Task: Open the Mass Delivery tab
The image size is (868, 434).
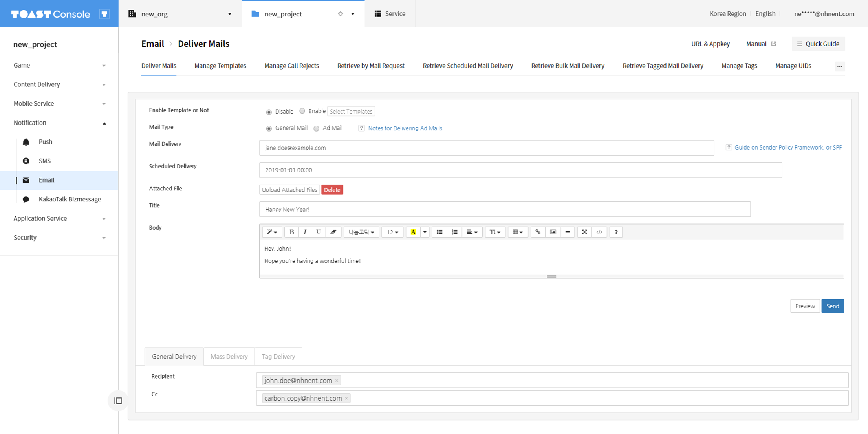Action: point(229,357)
